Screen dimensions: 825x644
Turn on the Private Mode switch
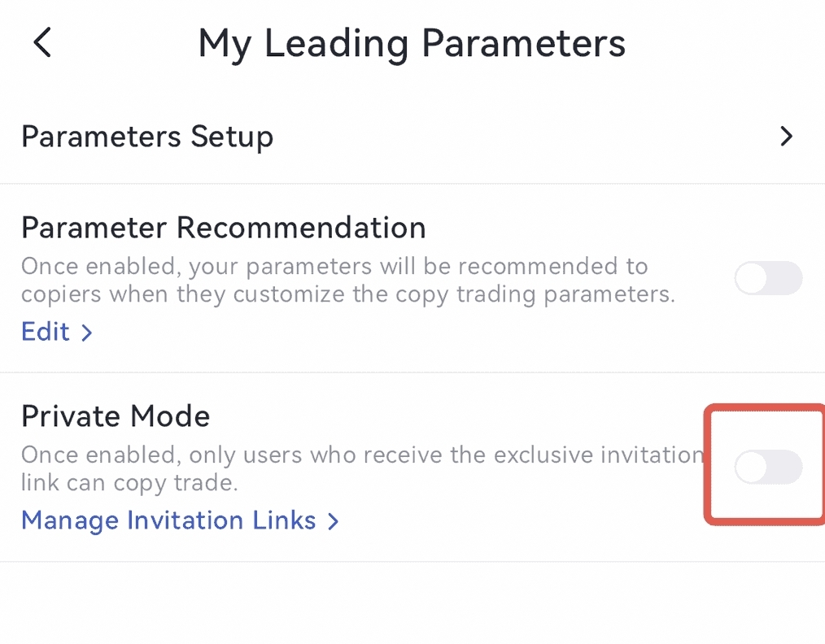[768, 468]
